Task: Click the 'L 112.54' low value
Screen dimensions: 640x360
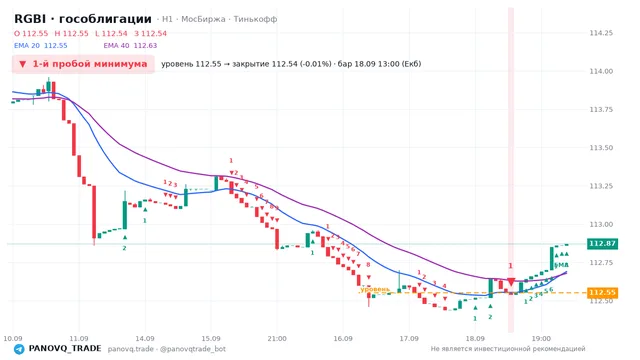Action: (x=111, y=33)
